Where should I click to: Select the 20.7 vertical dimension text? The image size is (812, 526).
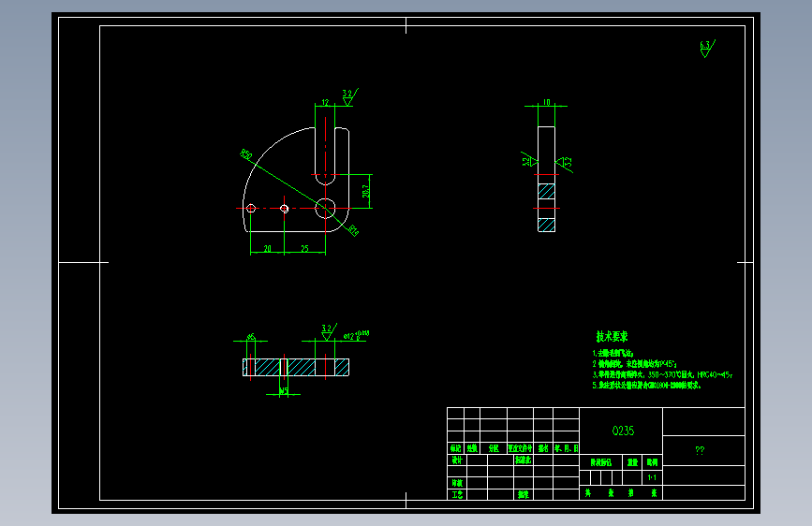click(366, 191)
